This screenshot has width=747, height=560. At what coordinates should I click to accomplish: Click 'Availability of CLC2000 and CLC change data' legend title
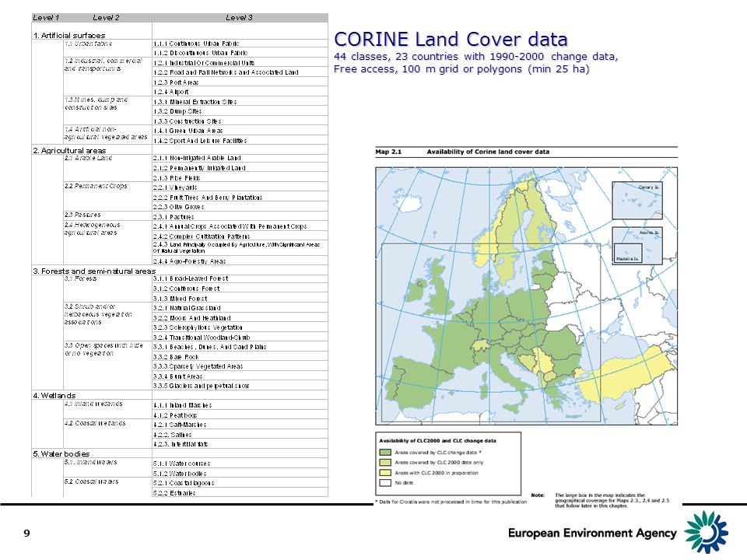click(437, 441)
